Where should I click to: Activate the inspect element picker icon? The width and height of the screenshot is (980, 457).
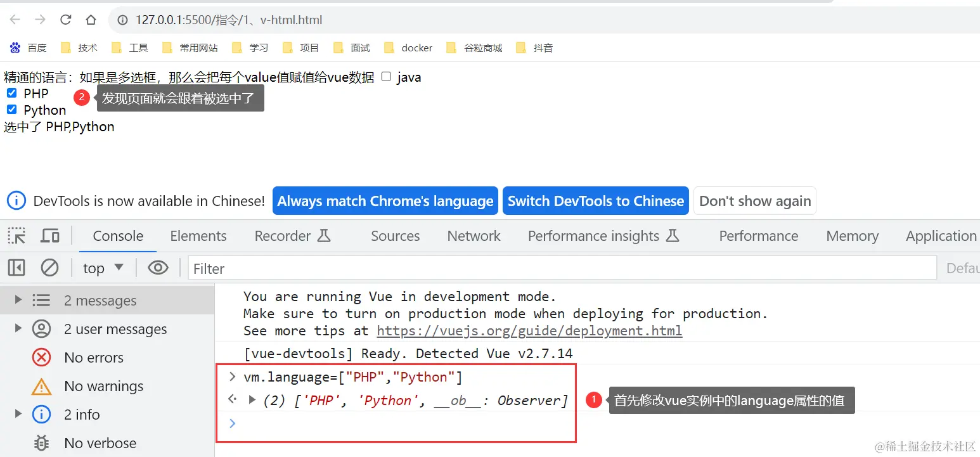click(x=16, y=236)
